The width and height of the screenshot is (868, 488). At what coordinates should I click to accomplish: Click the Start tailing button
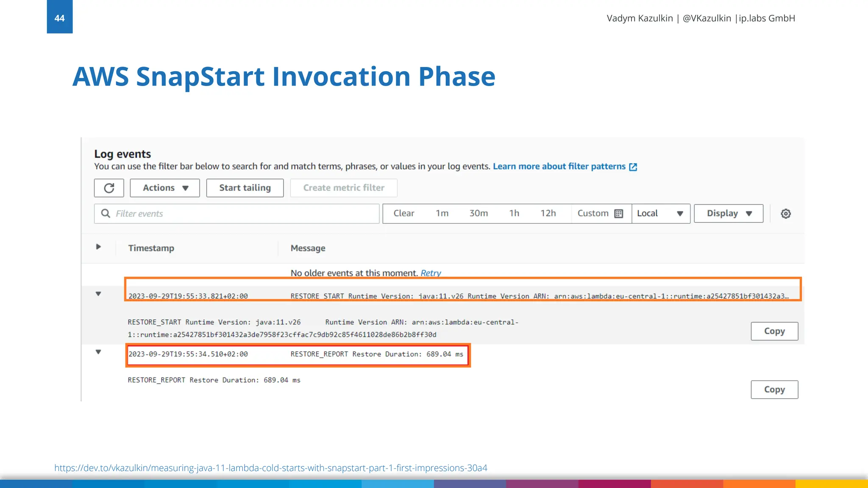pos(245,188)
